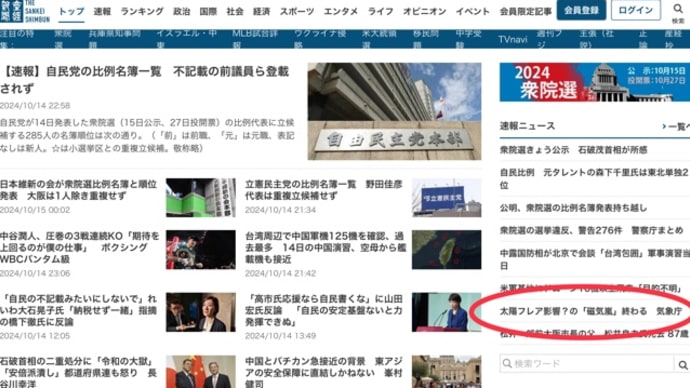Click the thumbnail with Chinese flag

coord(201,372)
